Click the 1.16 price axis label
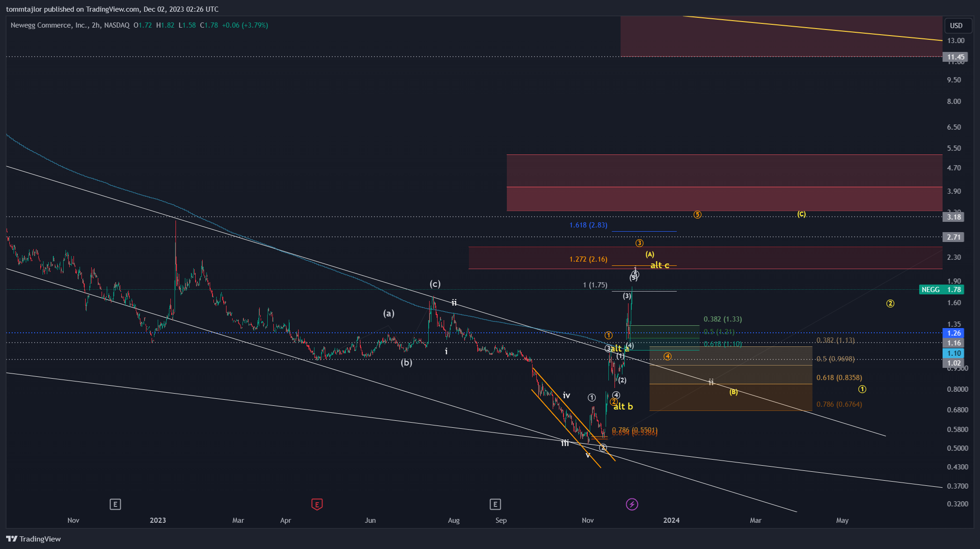The image size is (980, 549). pos(954,343)
